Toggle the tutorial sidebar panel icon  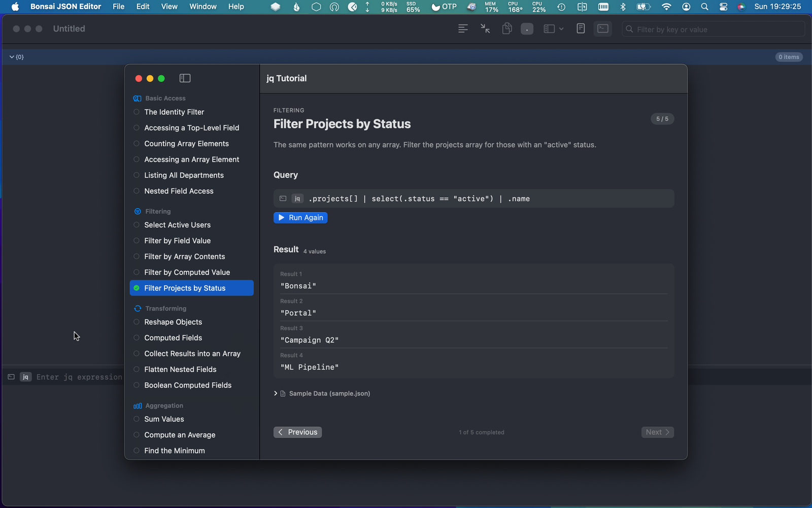(x=185, y=78)
